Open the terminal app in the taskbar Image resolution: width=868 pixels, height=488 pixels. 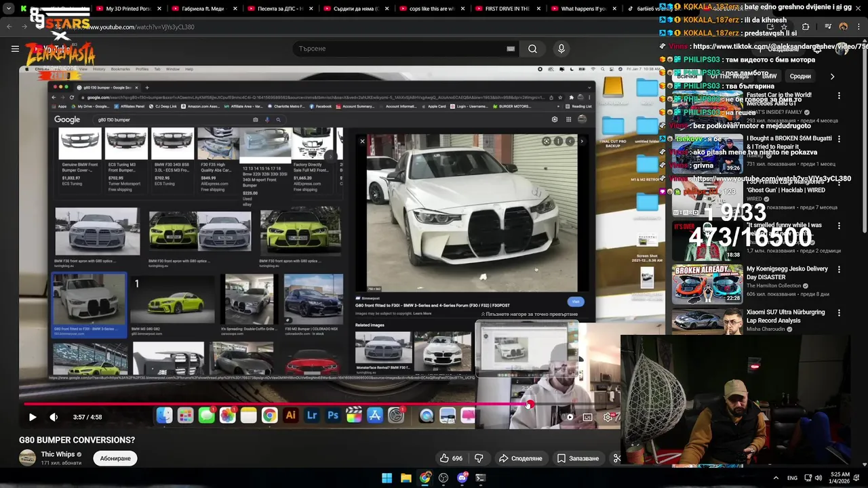pos(481,478)
